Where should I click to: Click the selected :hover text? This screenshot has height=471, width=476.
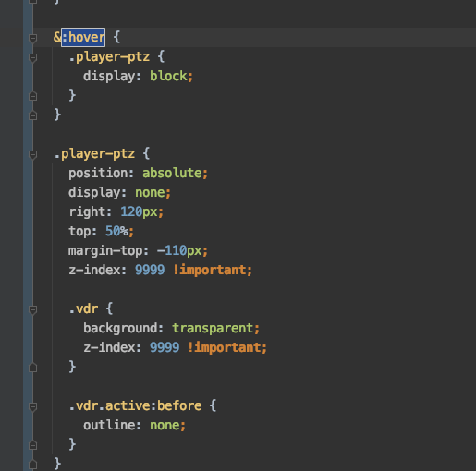pyautogui.click(x=83, y=37)
